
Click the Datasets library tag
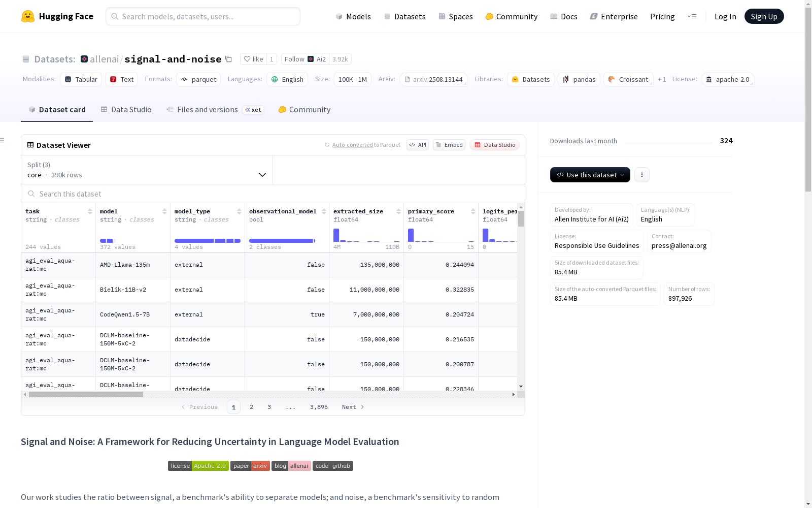pos(531,79)
